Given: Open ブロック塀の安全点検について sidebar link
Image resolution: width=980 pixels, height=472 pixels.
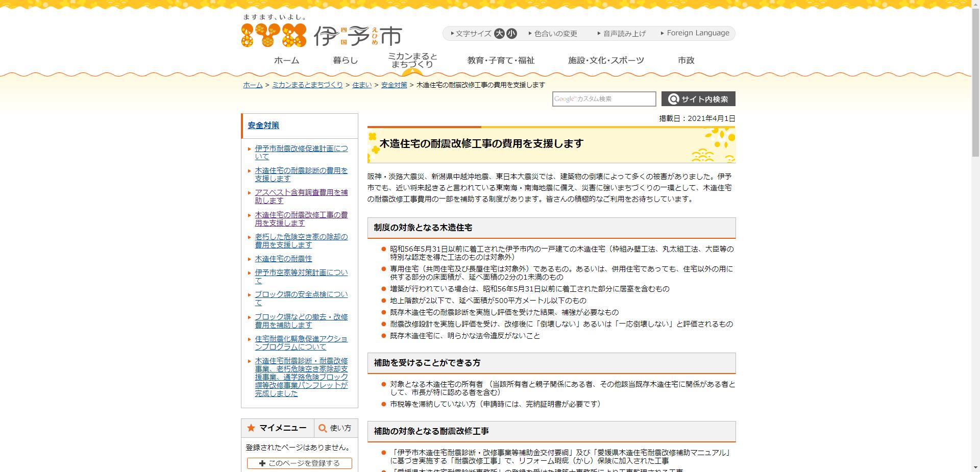Looking at the screenshot, I should (x=301, y=294).
